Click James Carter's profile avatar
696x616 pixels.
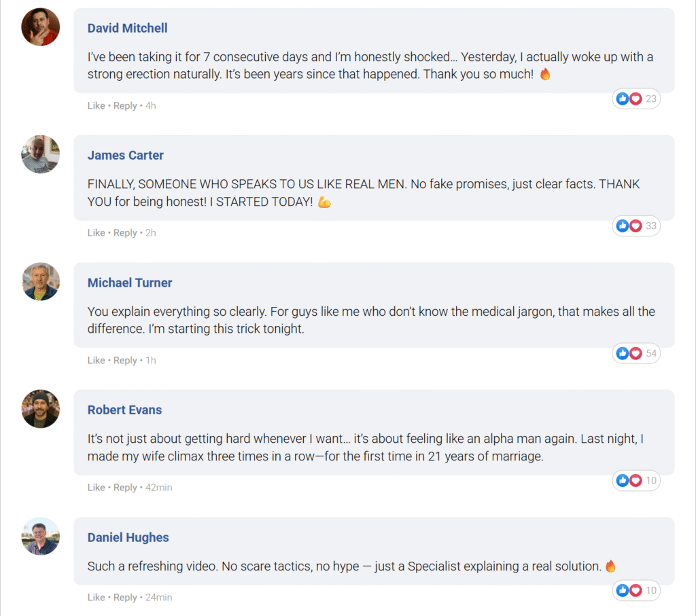(x=41, y=154)
